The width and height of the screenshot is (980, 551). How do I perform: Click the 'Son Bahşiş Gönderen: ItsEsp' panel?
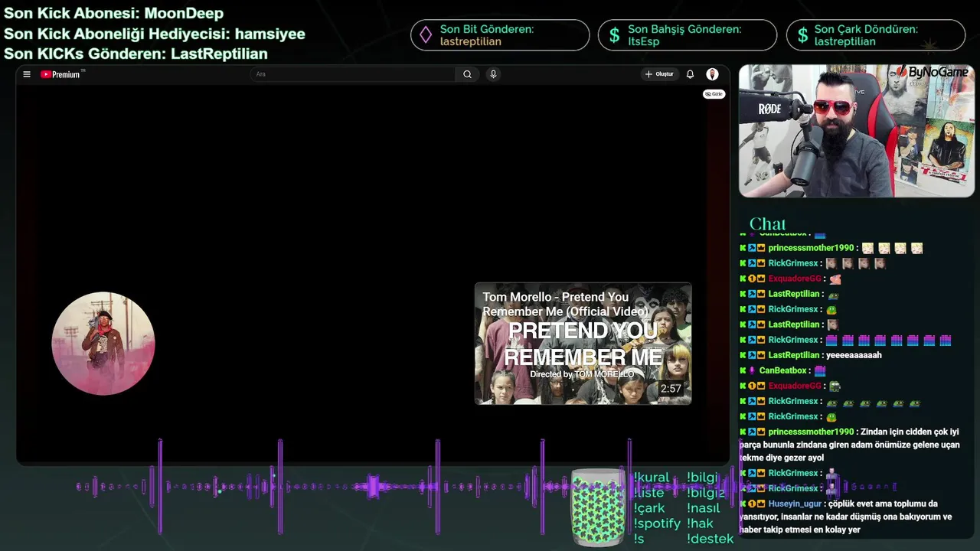688,35
